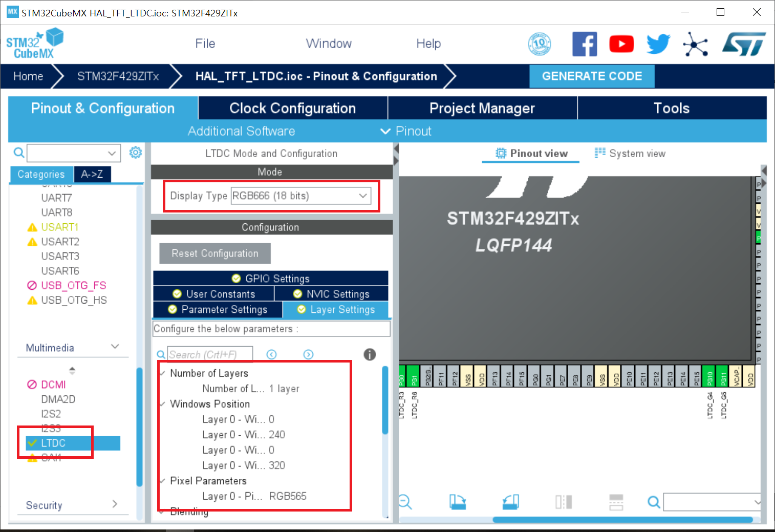This screenshot has width=775, height=532.
Task: Focus the parameter Search field
Action: tap(210, 354)
